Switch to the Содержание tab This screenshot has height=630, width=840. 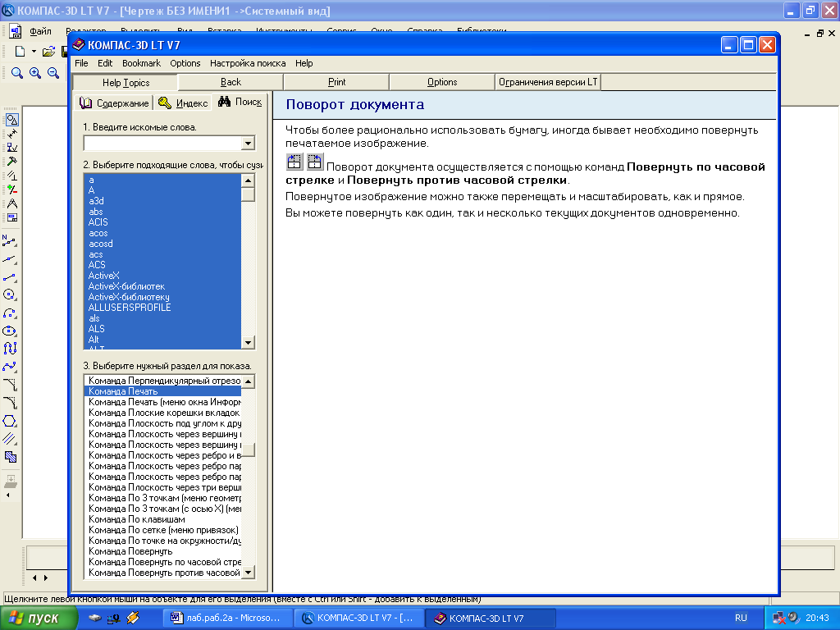(x=114, y=103)
